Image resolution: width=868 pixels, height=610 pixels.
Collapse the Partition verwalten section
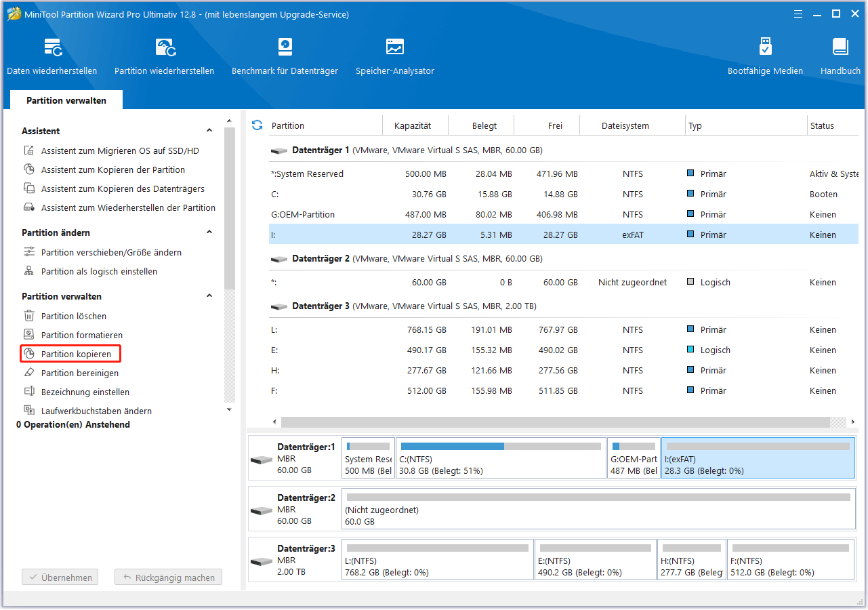tap(209, 296)
